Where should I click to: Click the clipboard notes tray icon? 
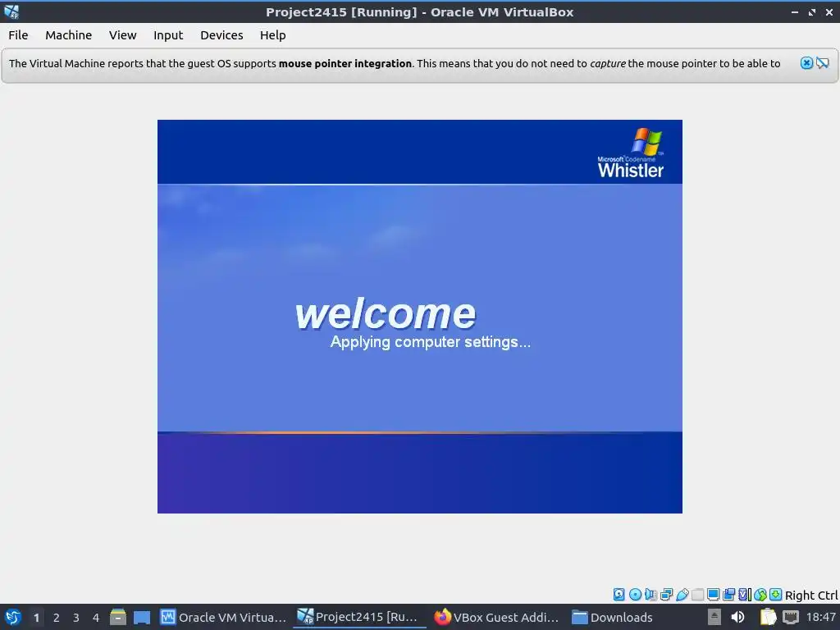(x=768, y=617)
